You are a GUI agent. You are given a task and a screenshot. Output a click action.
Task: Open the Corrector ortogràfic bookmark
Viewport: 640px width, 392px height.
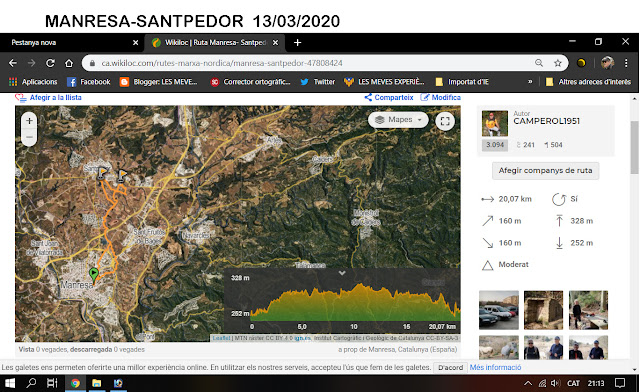[x=250, y=82]
